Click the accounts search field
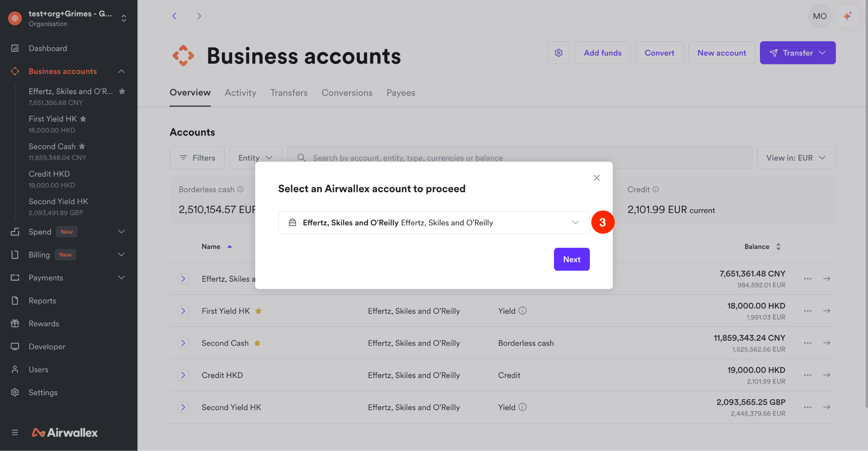This screenshot has width=868, height=451. pos(520,158)
